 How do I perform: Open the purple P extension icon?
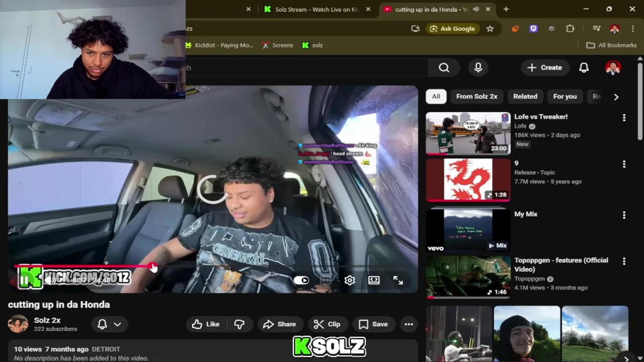click(533, 29)
